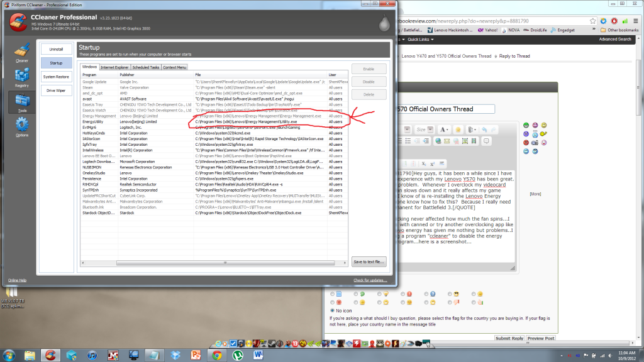
Task: Select the SynTPEnh startup entry
Action: [214, 190]
